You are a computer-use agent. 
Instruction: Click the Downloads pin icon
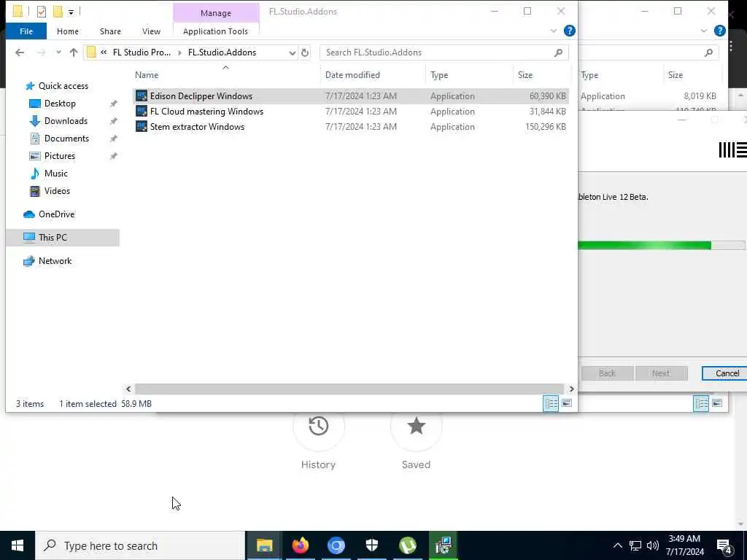click(113, 121)
